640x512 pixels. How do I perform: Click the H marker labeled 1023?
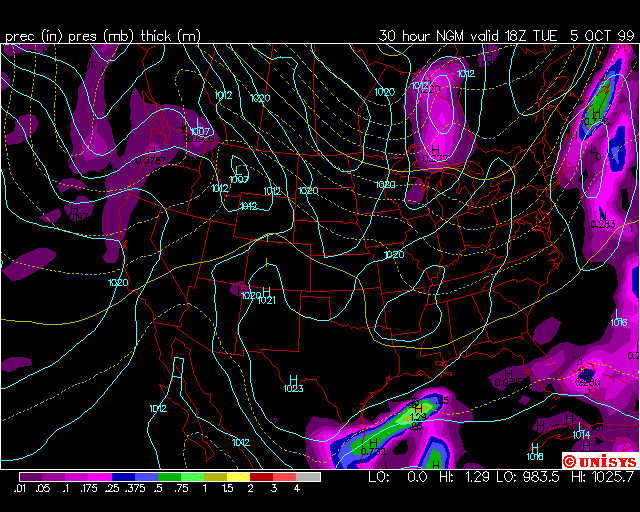[293, 381]
